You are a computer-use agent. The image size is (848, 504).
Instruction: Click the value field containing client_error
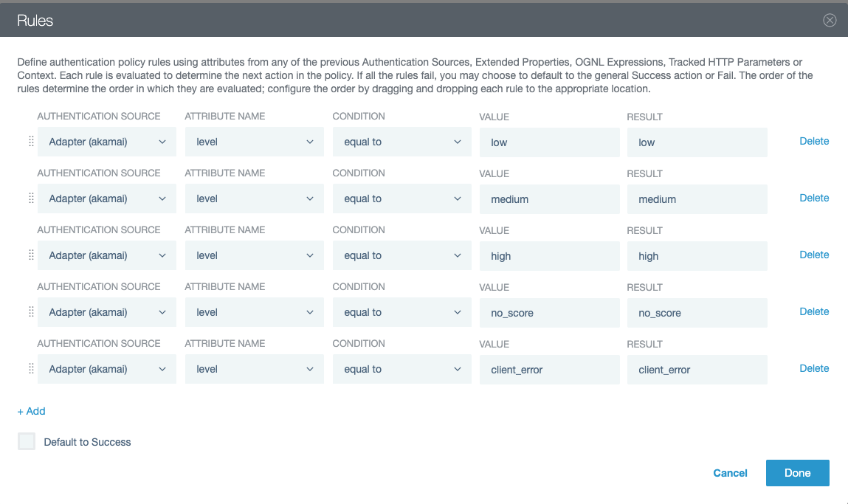(x=549, y=369)
